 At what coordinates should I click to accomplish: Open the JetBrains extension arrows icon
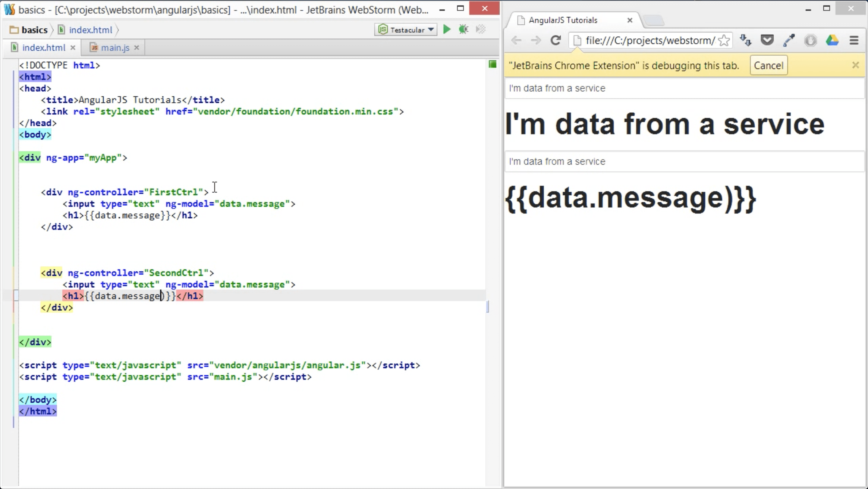click(745, 40)
